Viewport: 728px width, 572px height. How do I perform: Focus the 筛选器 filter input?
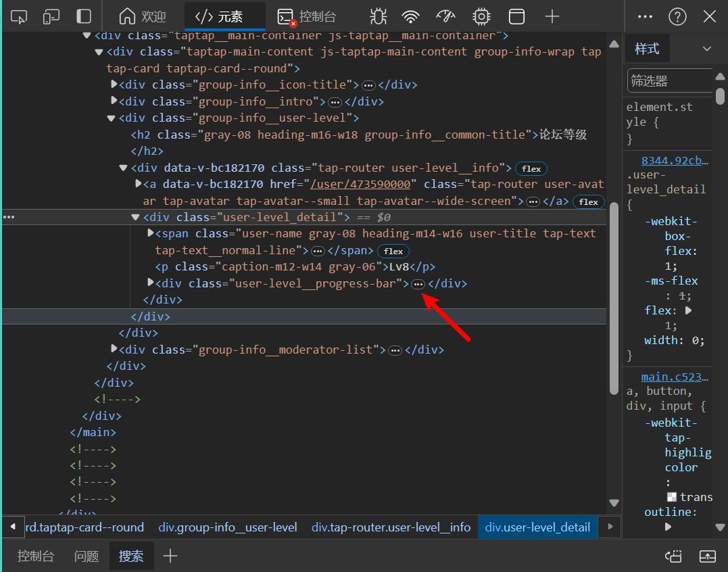669,80
